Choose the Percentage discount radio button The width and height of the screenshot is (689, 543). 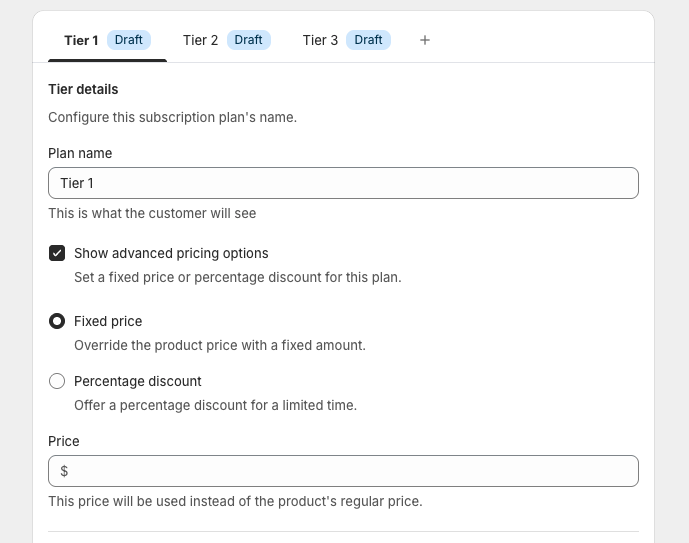57,381
